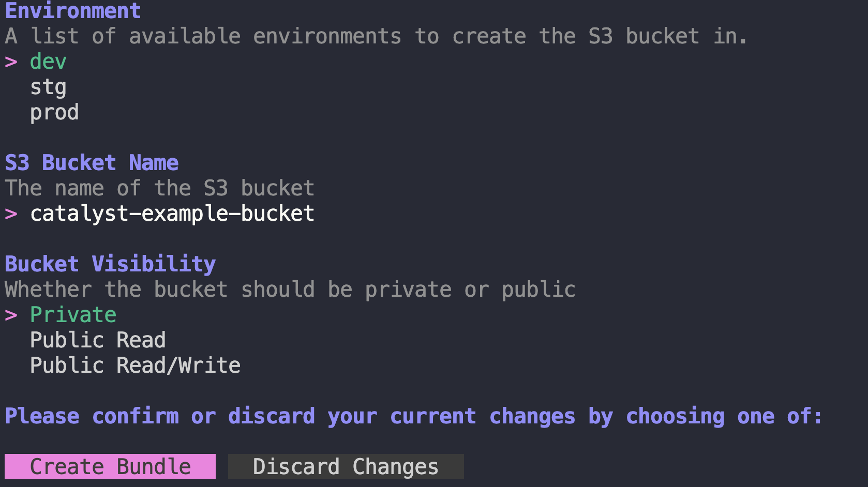
Task: Select the prod environment
Action: (x=54, y=112)
